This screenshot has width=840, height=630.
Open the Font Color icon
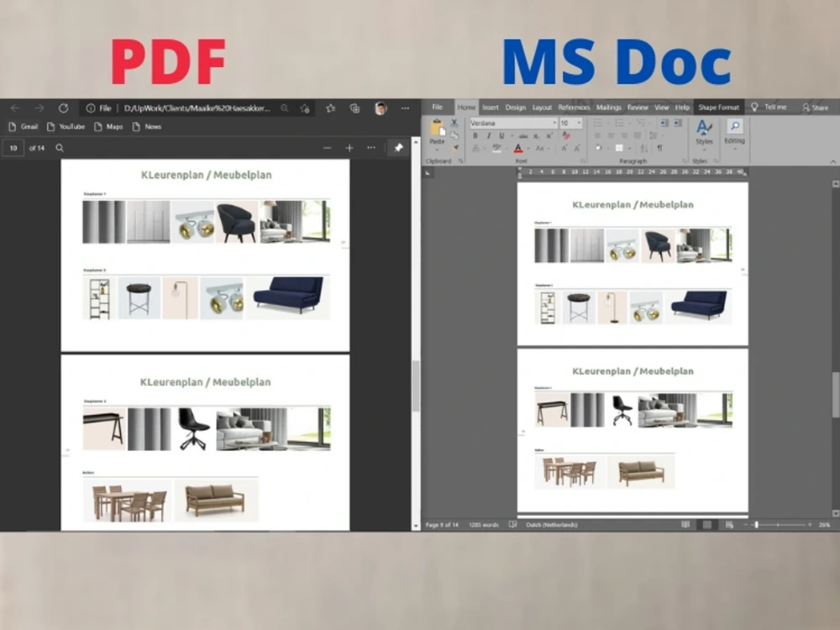point(518,148)
